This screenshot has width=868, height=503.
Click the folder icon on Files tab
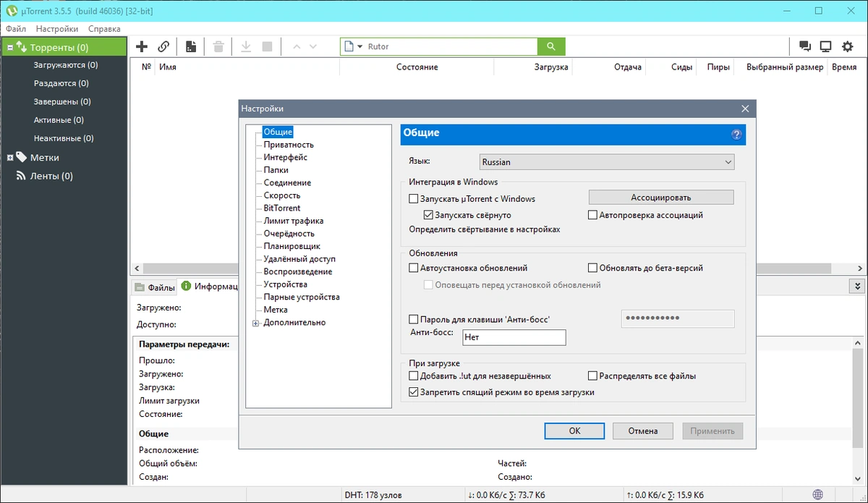[140, 287]
